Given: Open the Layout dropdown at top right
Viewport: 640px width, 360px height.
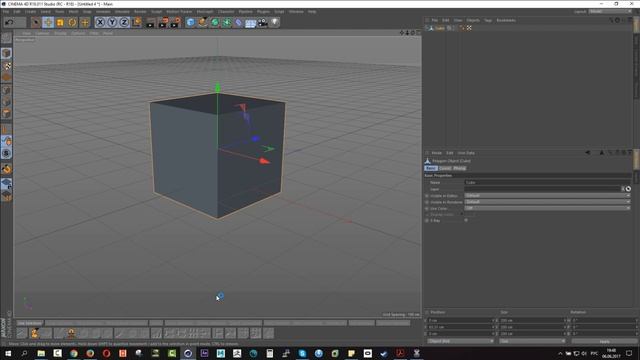Looking at the screenshot, I should click(x=610, y=12).
